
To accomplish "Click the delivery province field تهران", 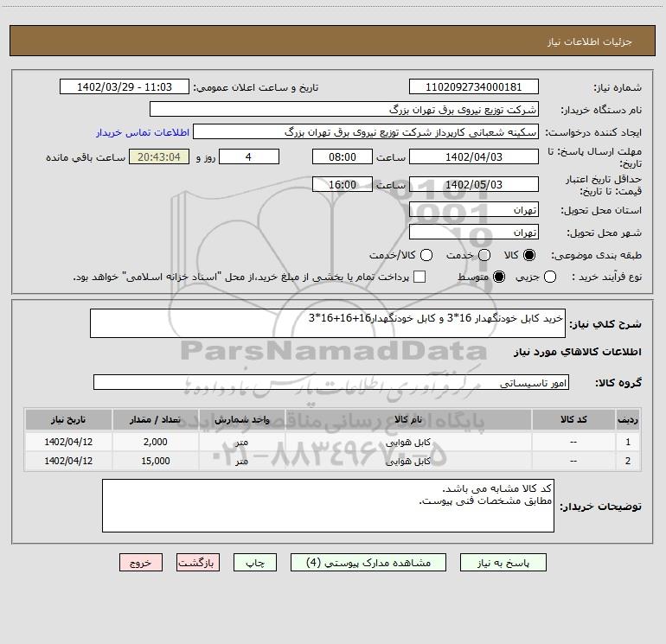I will (x=474, y=209).
